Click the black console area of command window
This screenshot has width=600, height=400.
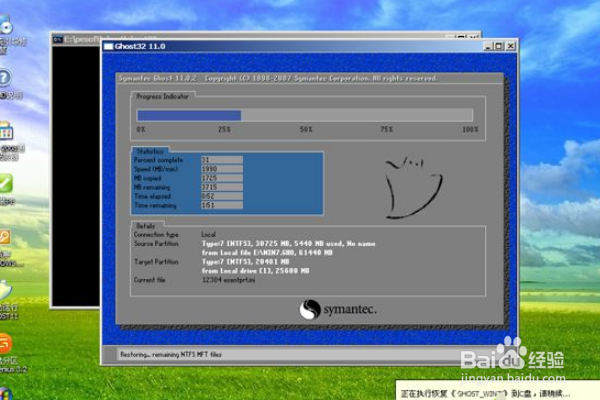[76, 176]
